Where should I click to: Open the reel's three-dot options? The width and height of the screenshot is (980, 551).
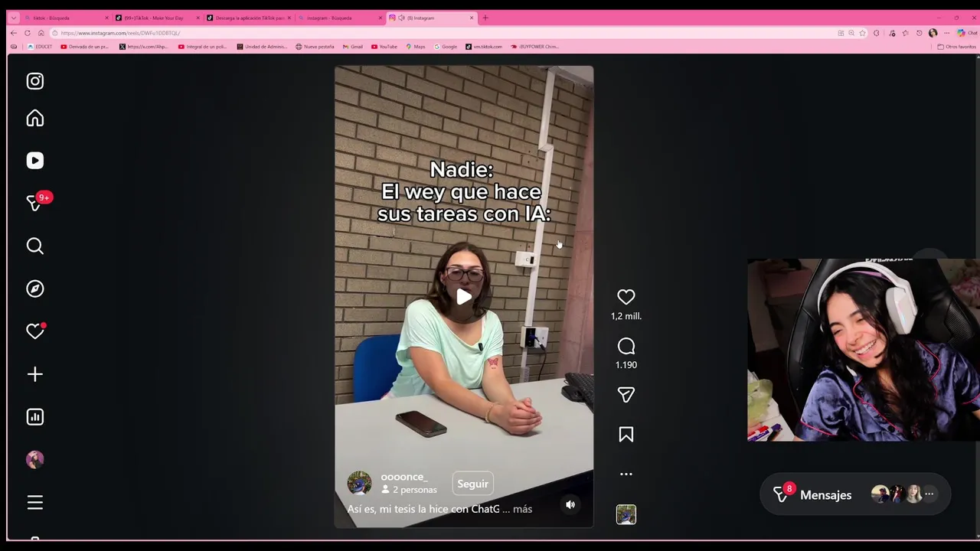[626, 474]
